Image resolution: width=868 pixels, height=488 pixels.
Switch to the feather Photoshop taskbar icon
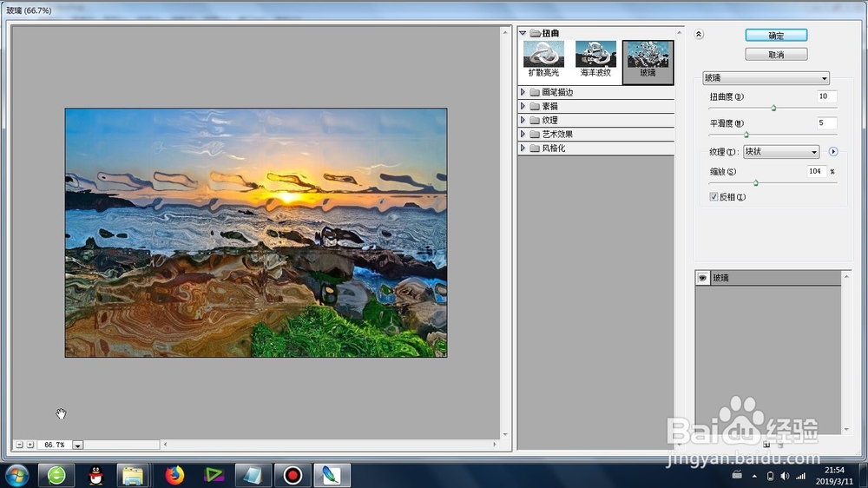click(332, 475)
